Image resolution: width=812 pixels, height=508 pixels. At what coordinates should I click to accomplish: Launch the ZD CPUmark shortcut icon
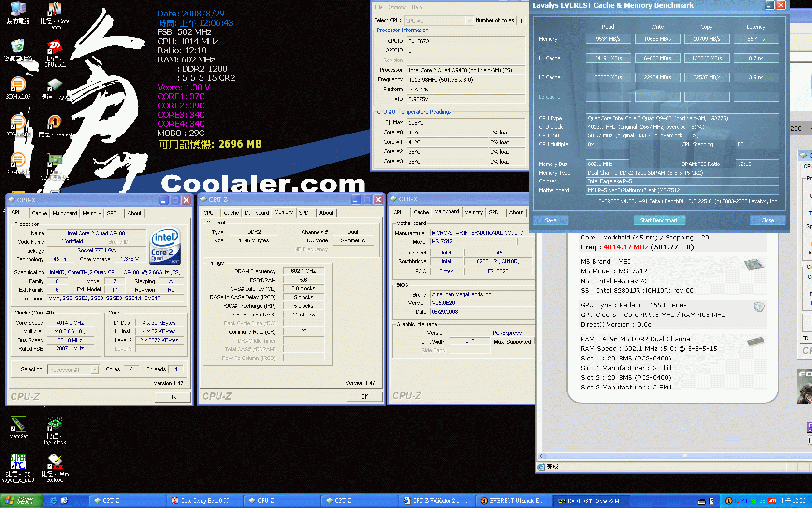[55, 53]
